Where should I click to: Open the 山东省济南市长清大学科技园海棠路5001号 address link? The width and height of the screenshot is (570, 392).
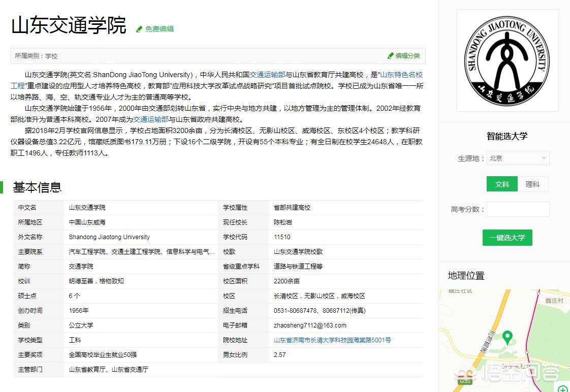tap(332, 340)
